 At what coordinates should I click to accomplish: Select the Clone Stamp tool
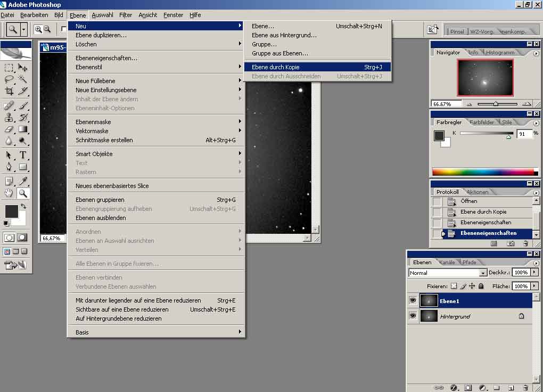point(9,118)
